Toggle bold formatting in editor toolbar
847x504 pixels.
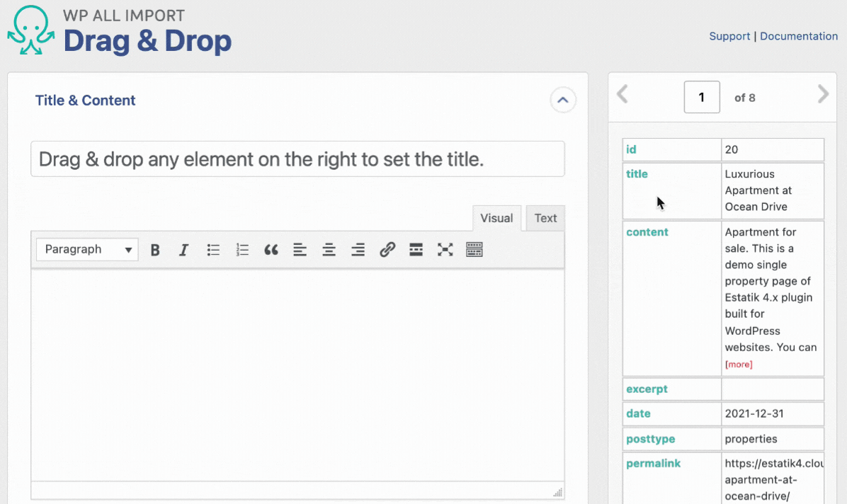coord(155,250)
